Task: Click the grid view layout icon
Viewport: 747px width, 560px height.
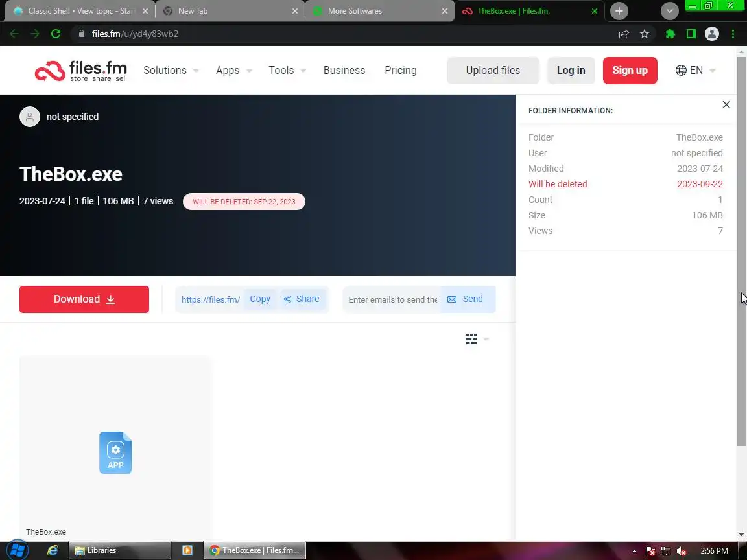Action: click(471, 339)
